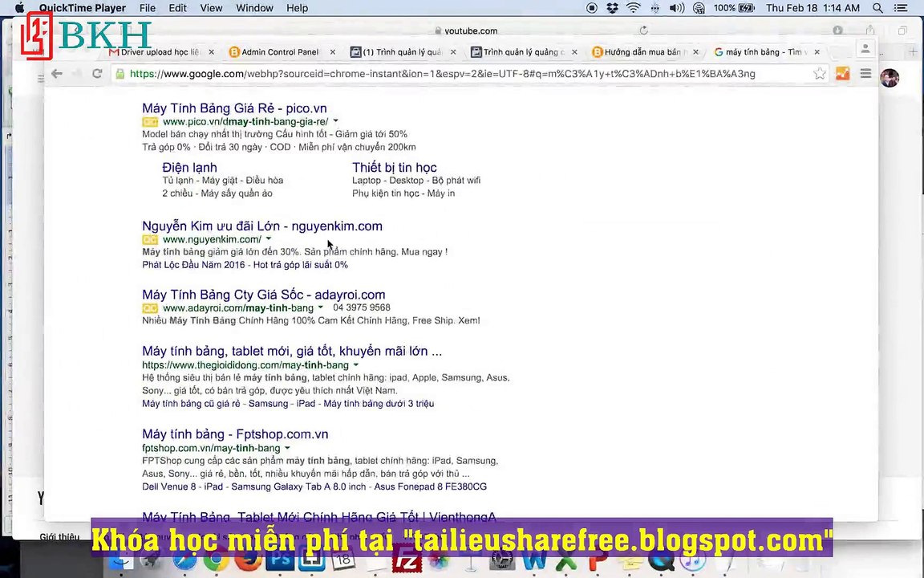The height and width of the screenshot is (578, 924).
Task: Switch to the (1) Trình quản lý quảng cáo tab
Action: [401, 52]
